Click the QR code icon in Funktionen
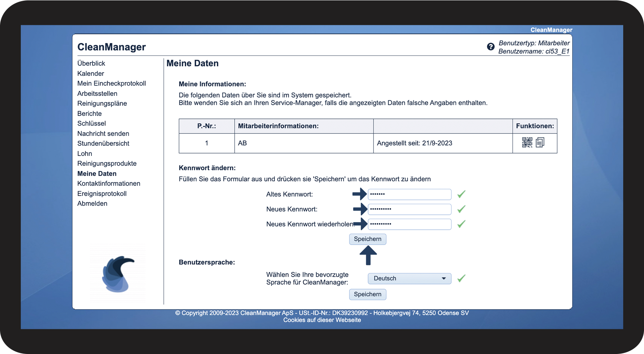Viewport: 644px width, 354px height. pyautogui.click(x=527, y=143)
